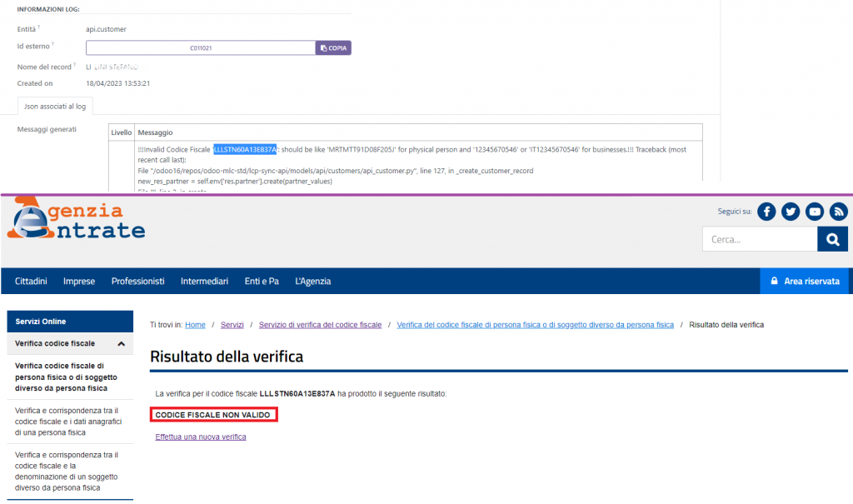Open Servizio di verifica del codice fiscale breadcrumb
The image size is (853, 504).
[x=320, y=325]
